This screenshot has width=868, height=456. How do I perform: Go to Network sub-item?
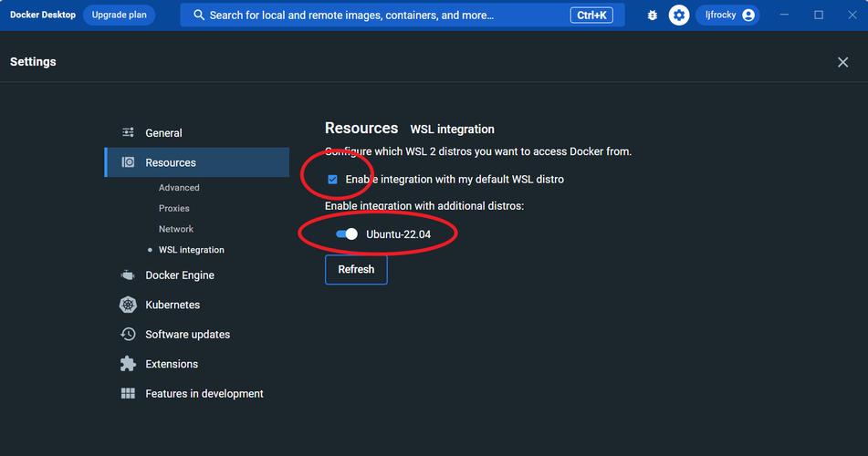(x=176, y=229)
